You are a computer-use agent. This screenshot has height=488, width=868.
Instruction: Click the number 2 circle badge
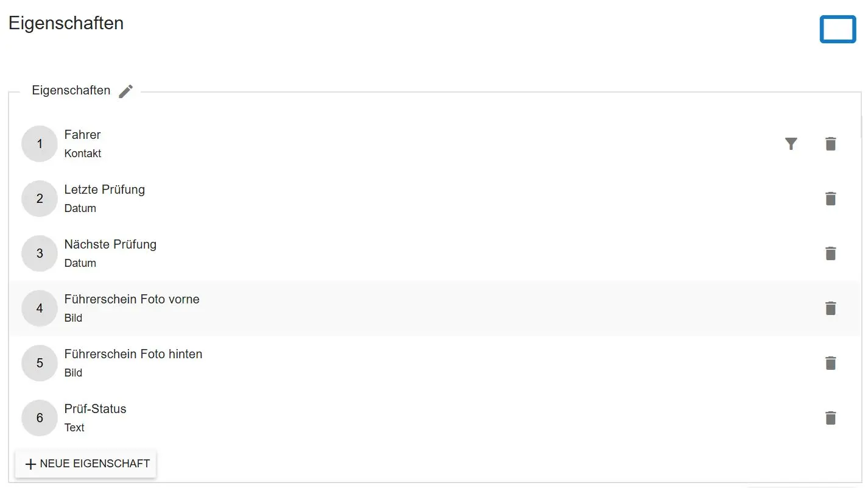click(x=40, y=199)
